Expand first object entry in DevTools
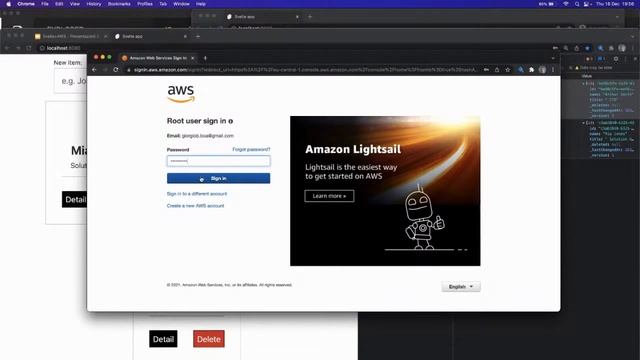 (x=583, y=83)
